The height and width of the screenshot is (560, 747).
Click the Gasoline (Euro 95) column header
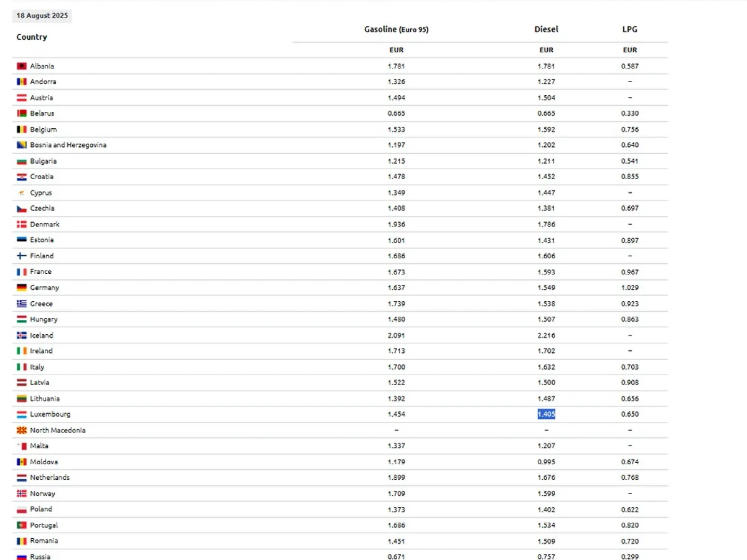click(396, 29)
